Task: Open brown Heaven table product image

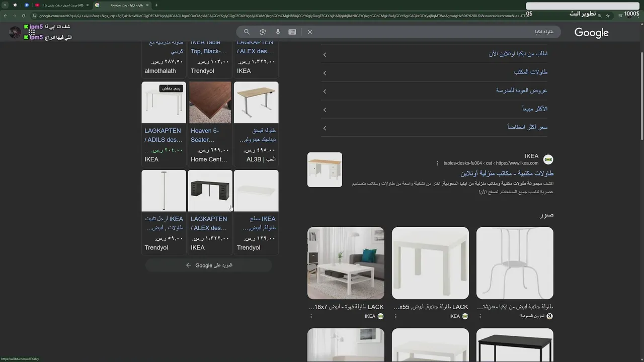Action: pos(210,103)
